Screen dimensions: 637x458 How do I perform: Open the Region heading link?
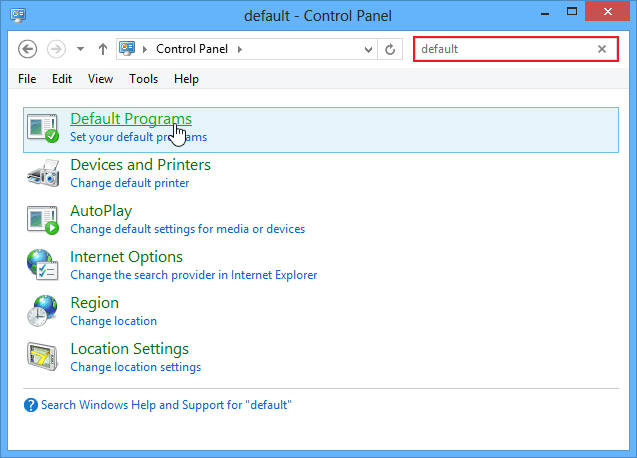tap(95, 303)
